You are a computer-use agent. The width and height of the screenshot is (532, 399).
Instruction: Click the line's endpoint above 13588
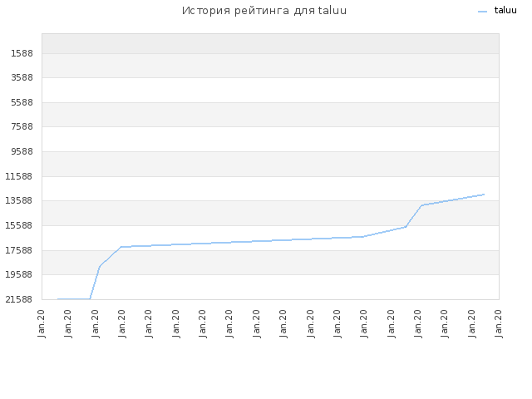484,195
